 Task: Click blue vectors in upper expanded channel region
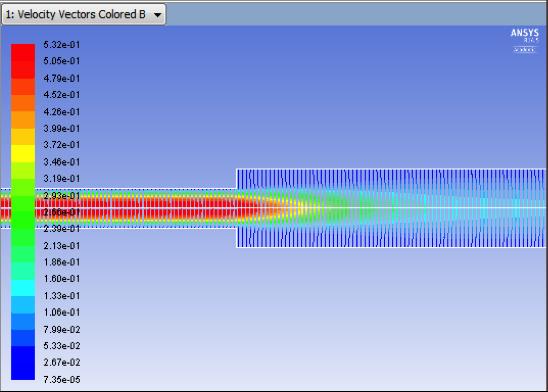(391, 179)
